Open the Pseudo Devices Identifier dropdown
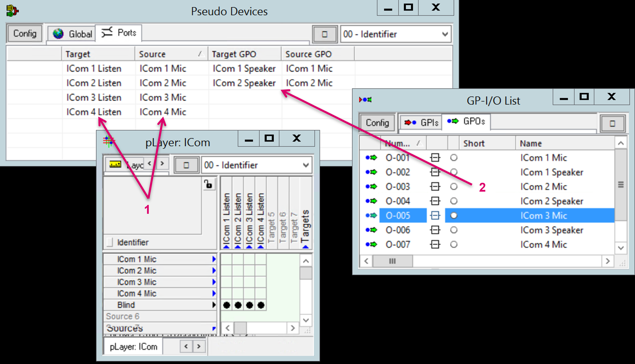The width and height of the screenshot is (635, 364). [445, 34]
